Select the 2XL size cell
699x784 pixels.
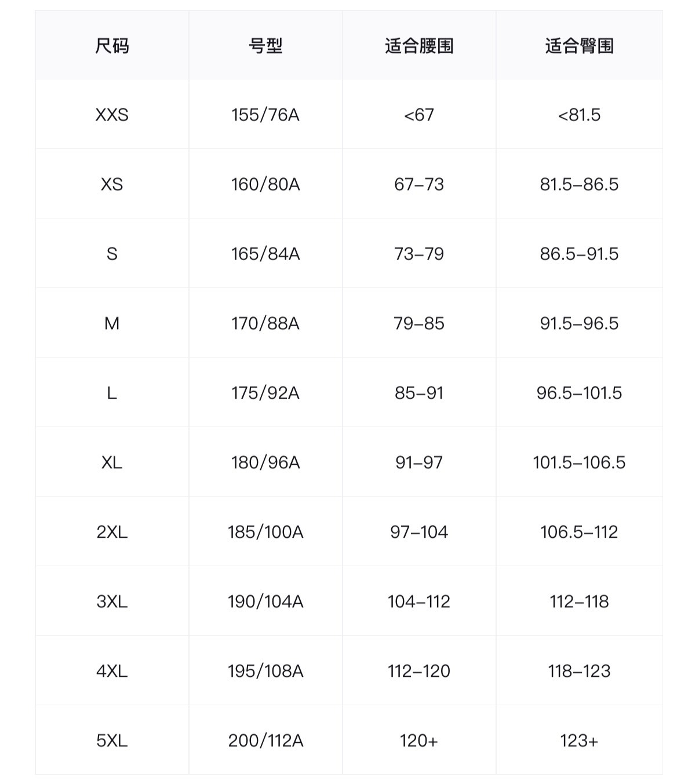tap(112, 532)
